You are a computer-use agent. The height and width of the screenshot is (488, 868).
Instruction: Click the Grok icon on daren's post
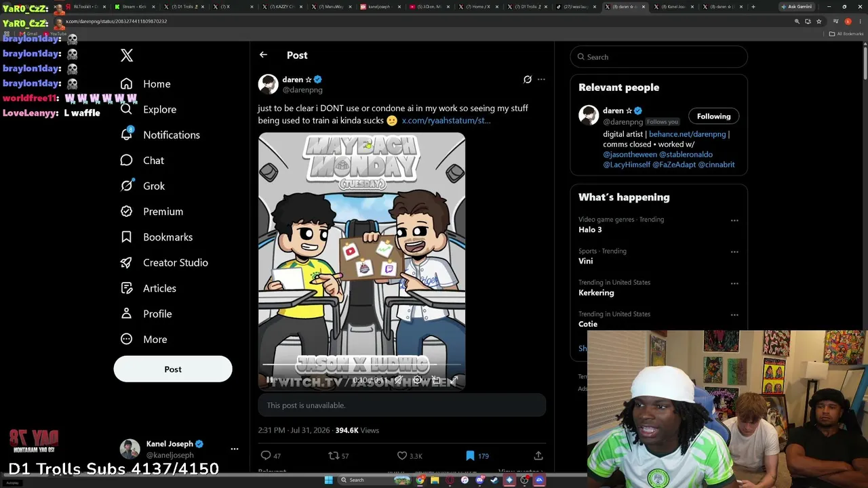click(x=528, y=79)
